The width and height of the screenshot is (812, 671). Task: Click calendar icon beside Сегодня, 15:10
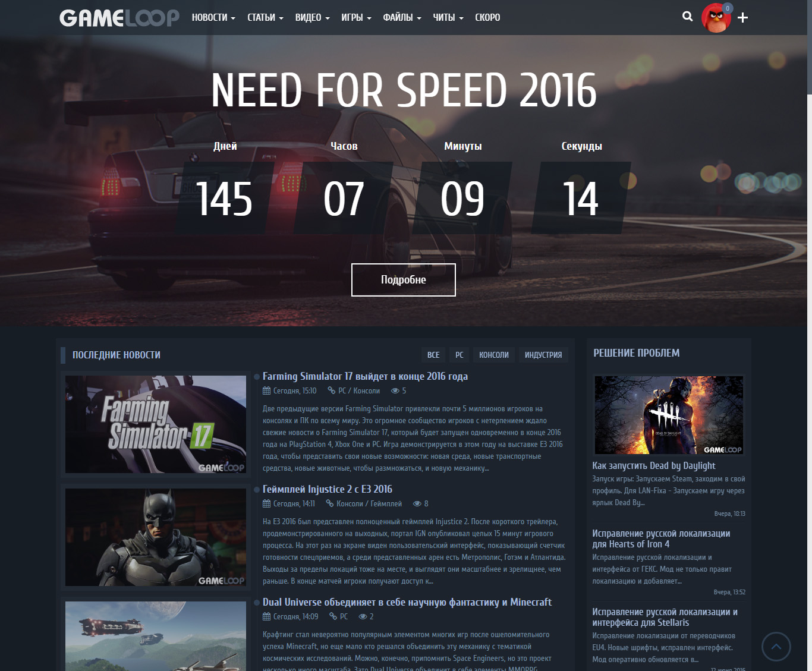pos(266,390)
